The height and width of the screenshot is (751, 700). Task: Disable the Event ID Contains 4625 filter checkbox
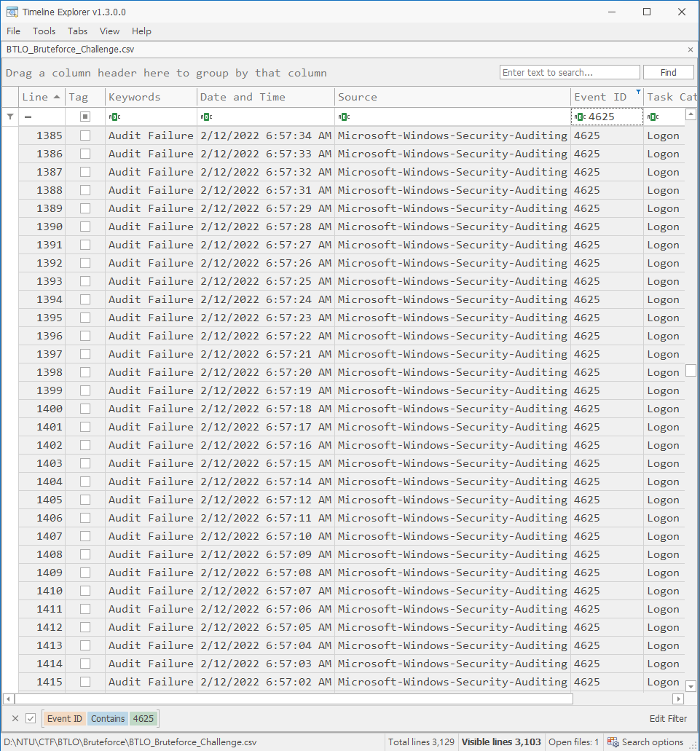tap(31, 718)
